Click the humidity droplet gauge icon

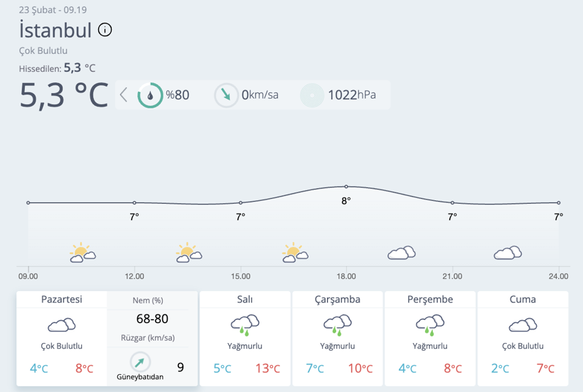click(x=150, y=95)
